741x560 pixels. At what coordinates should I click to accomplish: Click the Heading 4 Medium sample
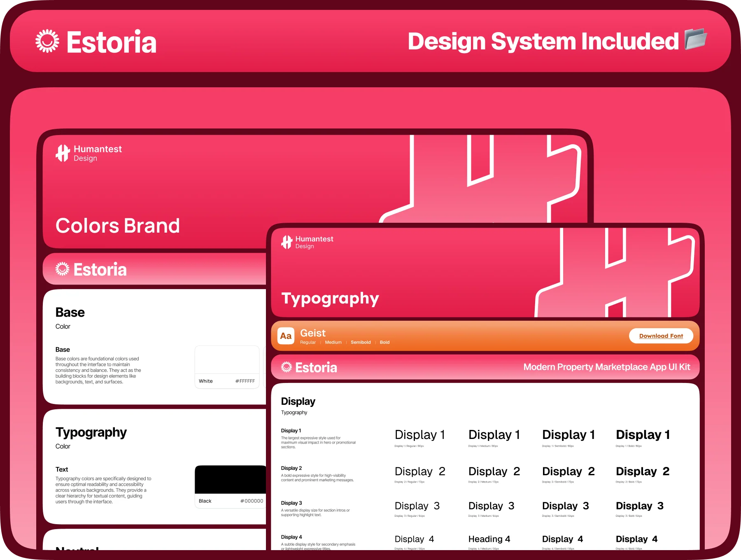[489, 539]
